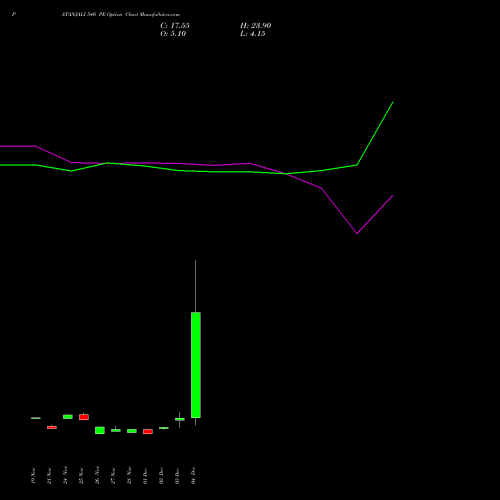Click the red candlestick for 01 Dec

pos(148,431)
